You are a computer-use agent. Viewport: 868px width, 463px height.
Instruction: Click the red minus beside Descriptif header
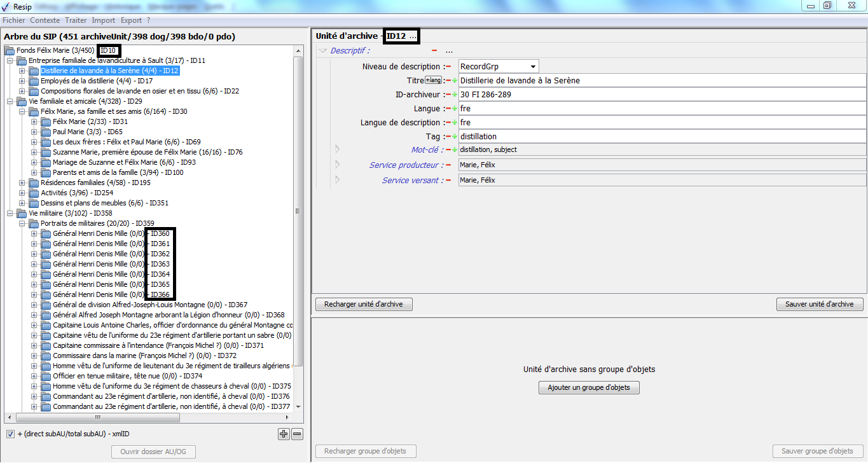pos(434,51)
